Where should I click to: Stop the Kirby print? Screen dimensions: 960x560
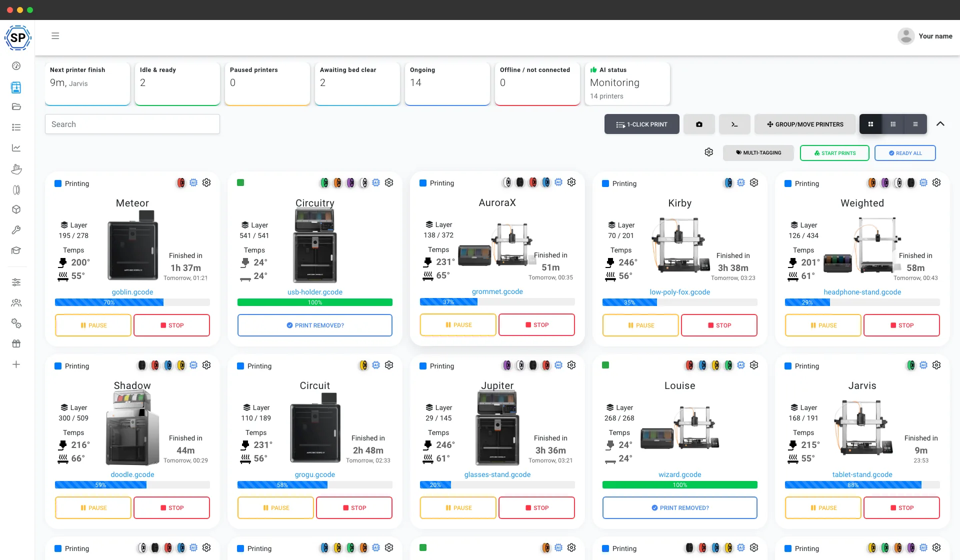(x=719, y=325)
